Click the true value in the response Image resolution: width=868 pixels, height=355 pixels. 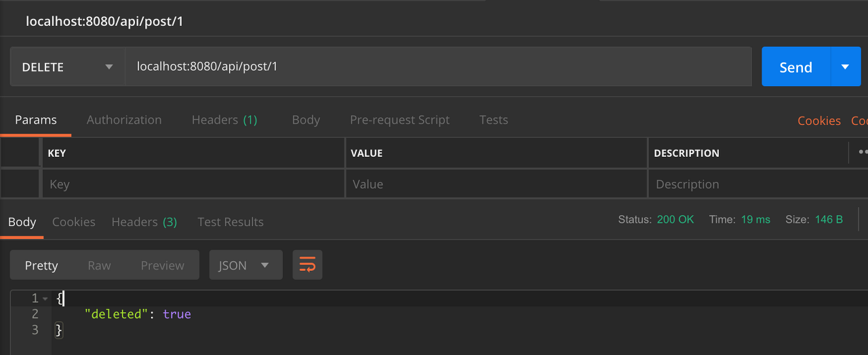177,314
